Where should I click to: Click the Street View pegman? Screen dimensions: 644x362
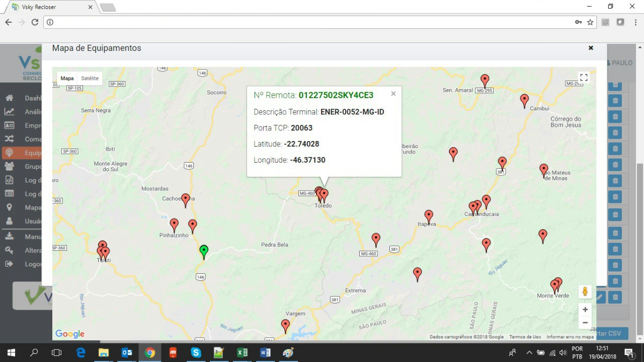(x=585, y=292)
